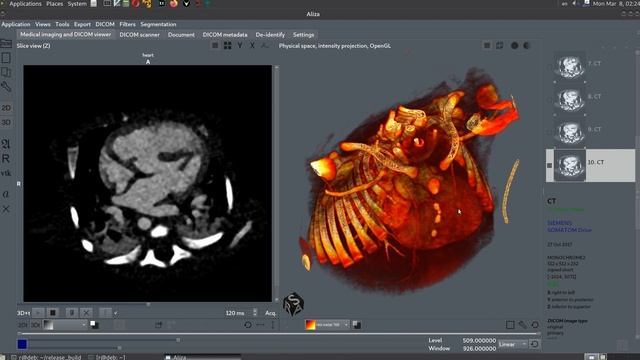
Task: Toggle the checkmark beside animation controls
Action: [116, 313]
